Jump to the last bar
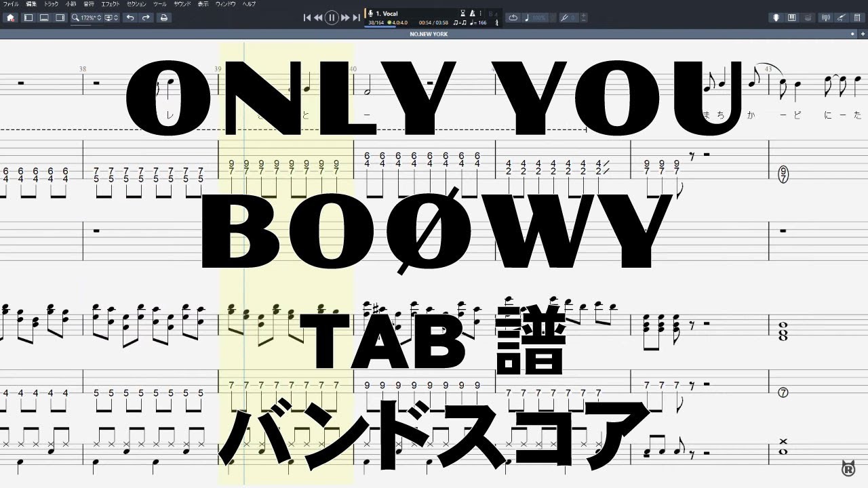The height and width of the screenshot is (488, 868). click(x=356, y=18)
